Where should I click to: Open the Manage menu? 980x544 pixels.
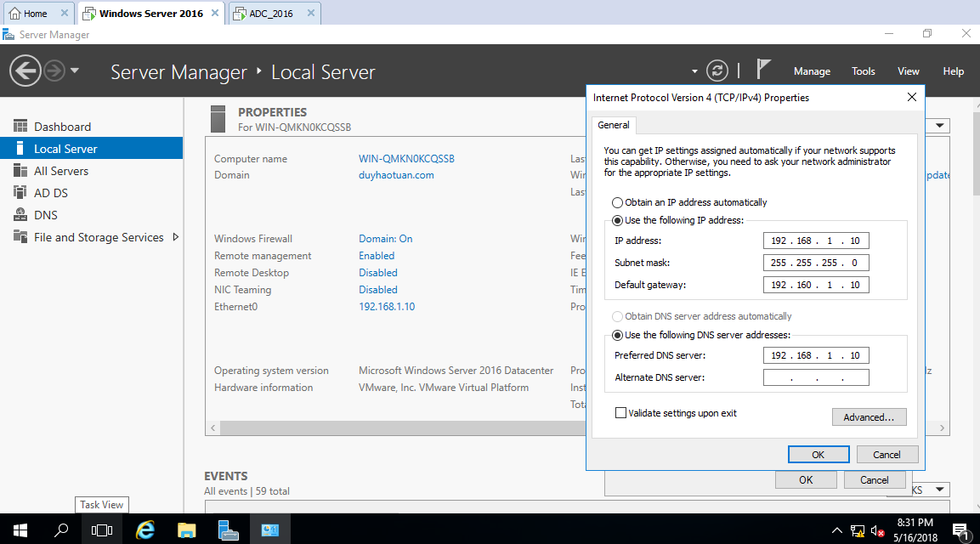pos(812,71)
